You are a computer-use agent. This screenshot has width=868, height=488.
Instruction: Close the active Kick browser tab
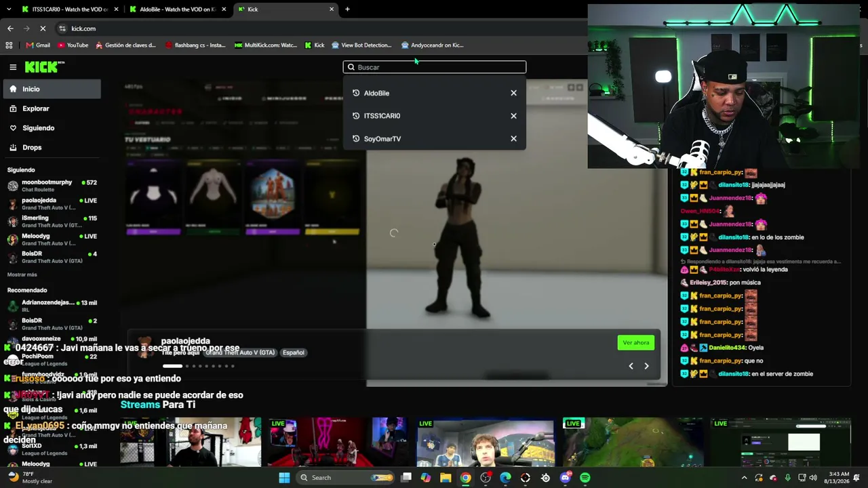[332, 9]
